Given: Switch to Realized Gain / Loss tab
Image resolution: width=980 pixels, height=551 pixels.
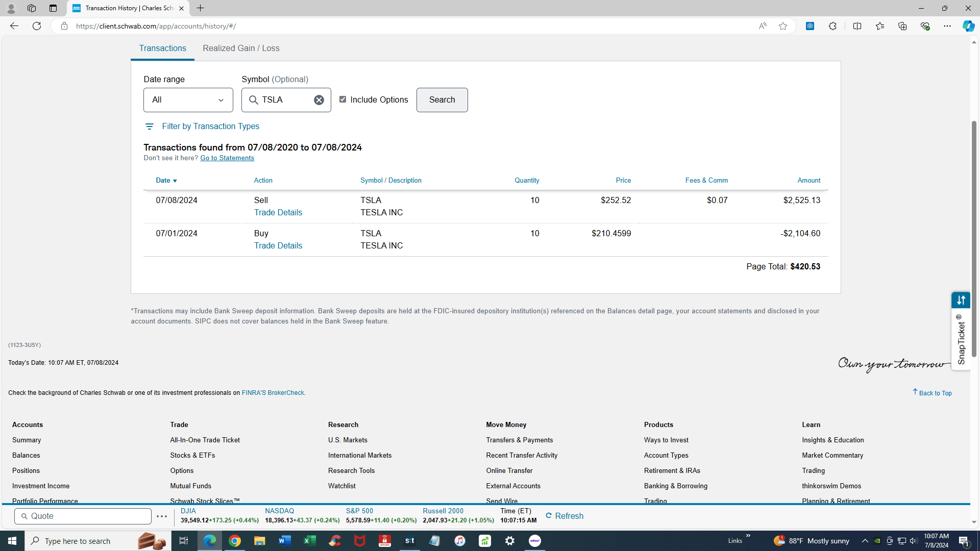Looking at the screenshot, I should click(x=241, y=48).
